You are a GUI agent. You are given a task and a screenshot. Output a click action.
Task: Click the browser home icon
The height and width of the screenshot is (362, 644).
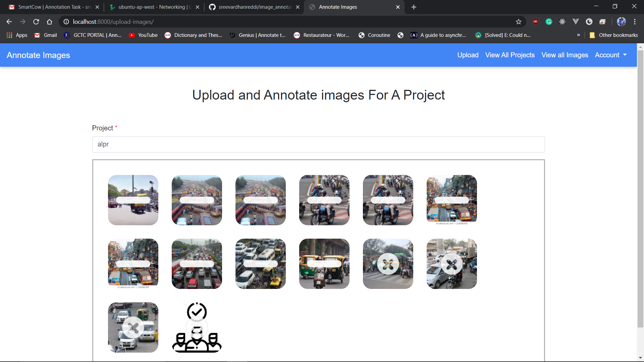(50, 22)
